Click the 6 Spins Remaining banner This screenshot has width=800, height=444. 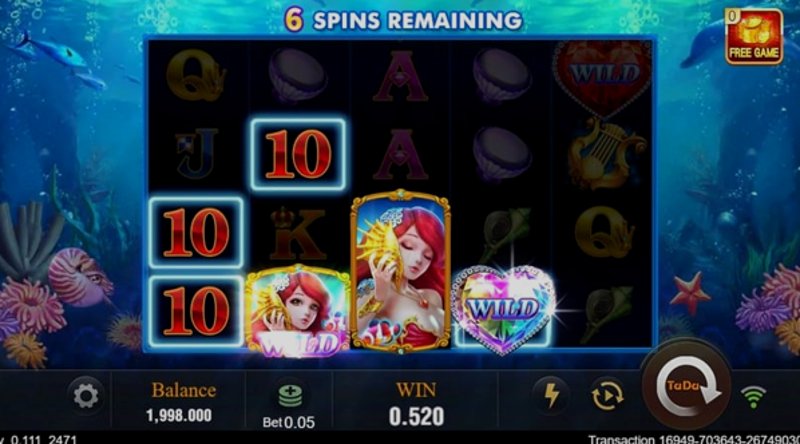[403, 20]
